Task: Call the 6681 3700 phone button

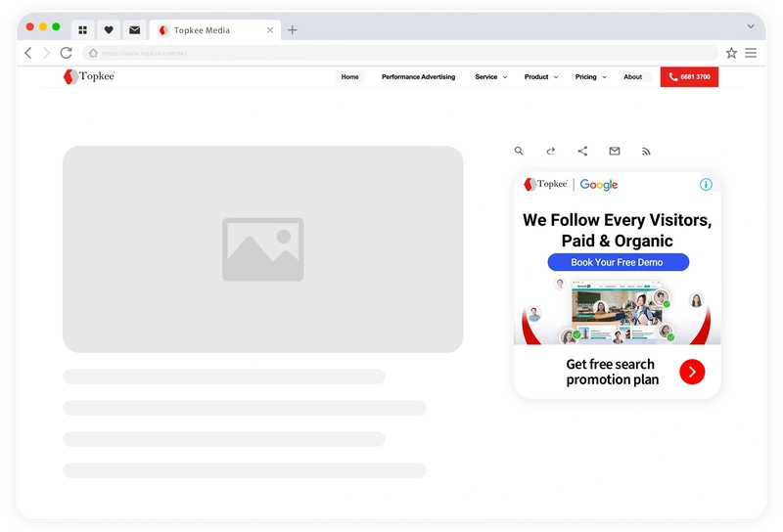Action: point(689,77)
